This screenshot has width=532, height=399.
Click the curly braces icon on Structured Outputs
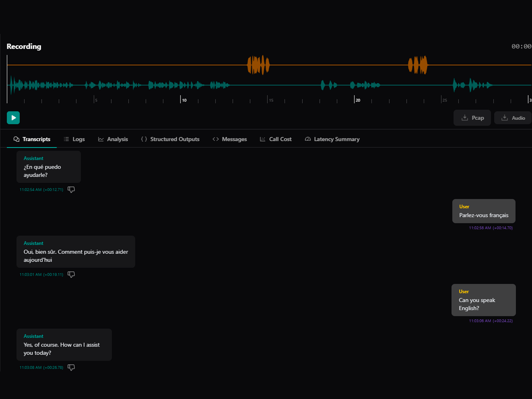(x=144, y=139)
